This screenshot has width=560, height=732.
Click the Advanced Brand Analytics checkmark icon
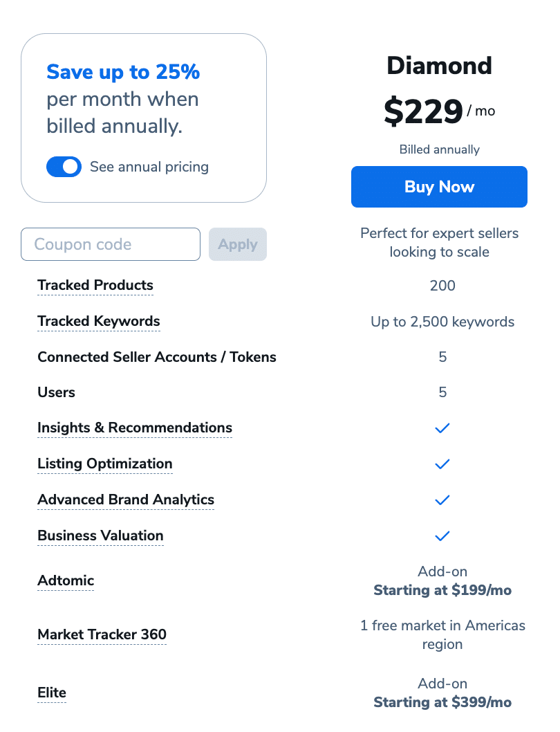442,500
